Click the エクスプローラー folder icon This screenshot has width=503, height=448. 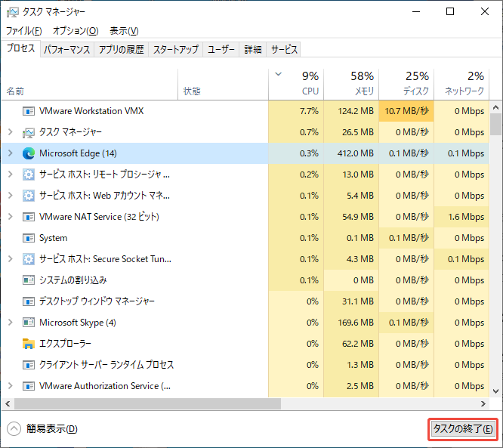click(x=29, y=344)
